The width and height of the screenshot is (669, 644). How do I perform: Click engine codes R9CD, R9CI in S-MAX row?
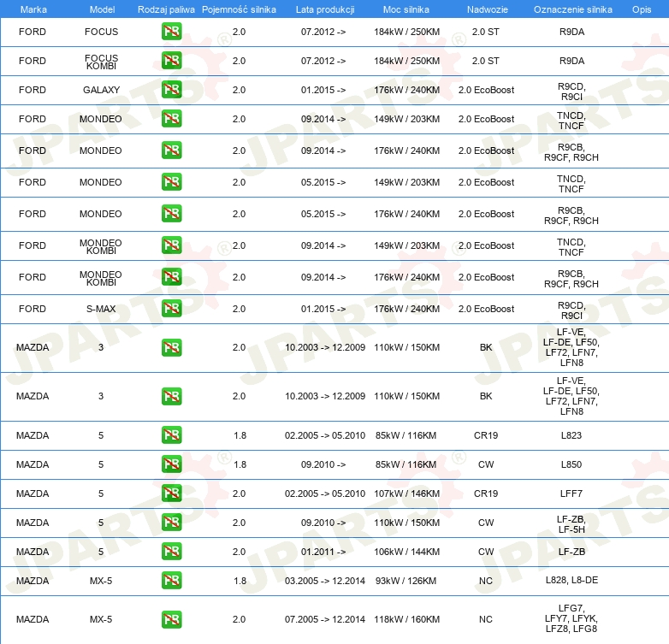[x=571, y=310]
